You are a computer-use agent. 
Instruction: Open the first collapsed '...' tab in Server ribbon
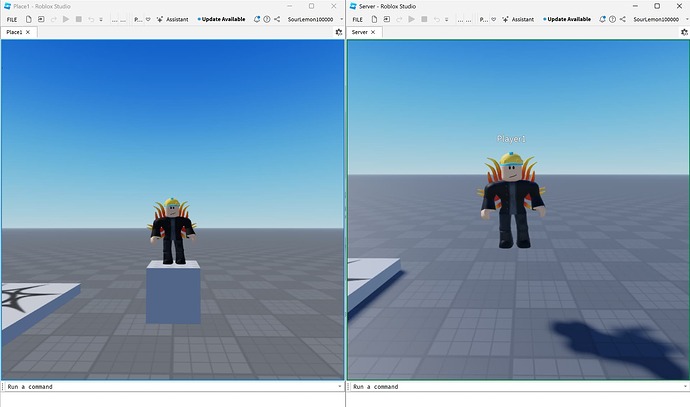click(460, 20)
